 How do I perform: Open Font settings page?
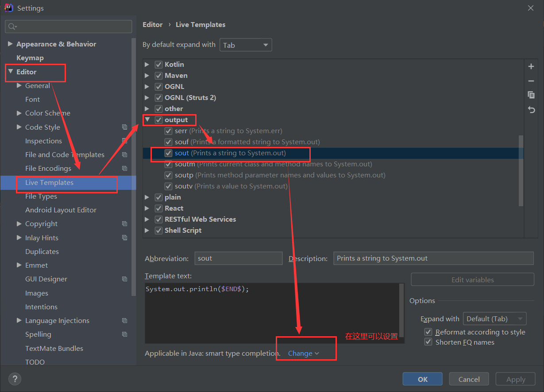click(x=32, y=100)
